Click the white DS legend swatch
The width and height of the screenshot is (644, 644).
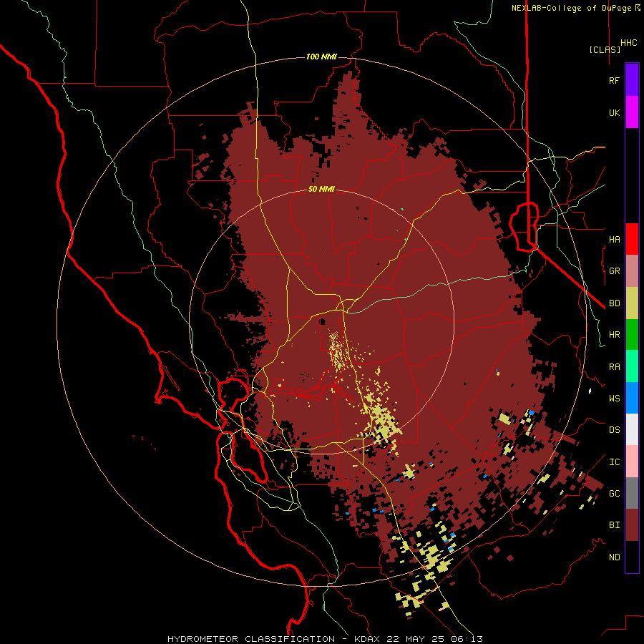pos(632,429)
